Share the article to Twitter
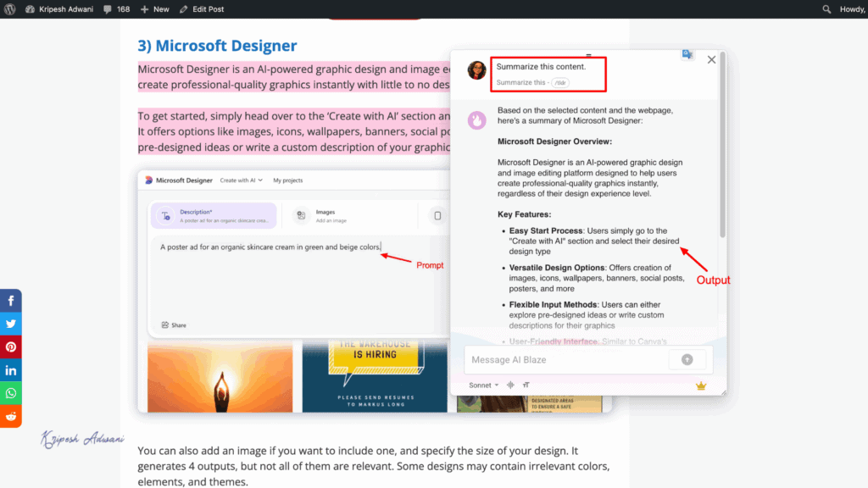This screenshot has height=488, width=868. point(10,324)
